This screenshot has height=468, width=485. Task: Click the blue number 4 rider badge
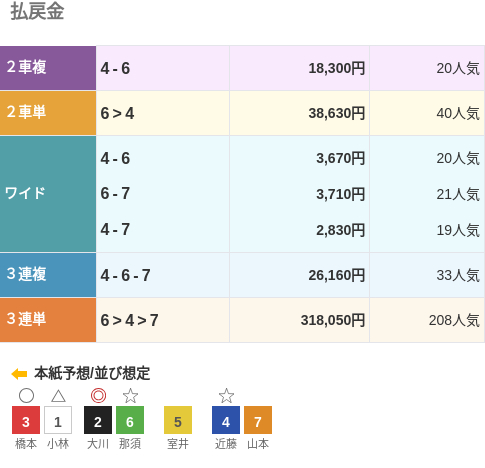coord(226,420)
